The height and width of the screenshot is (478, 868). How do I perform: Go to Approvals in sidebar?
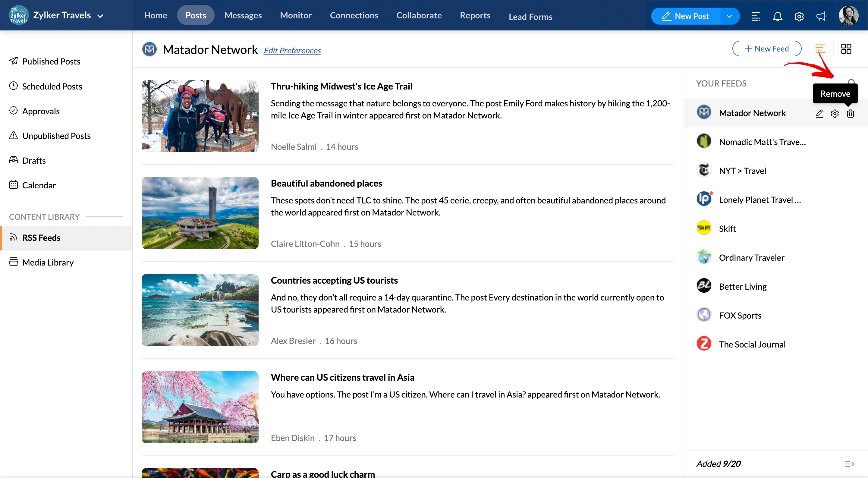[x=66, y=111]
